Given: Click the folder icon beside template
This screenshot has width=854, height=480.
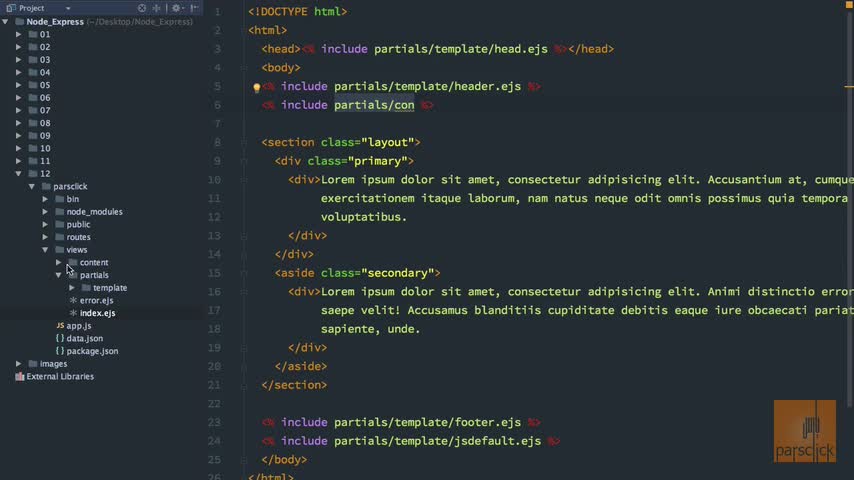Looking at the screenshot, I should click(86, 288).
